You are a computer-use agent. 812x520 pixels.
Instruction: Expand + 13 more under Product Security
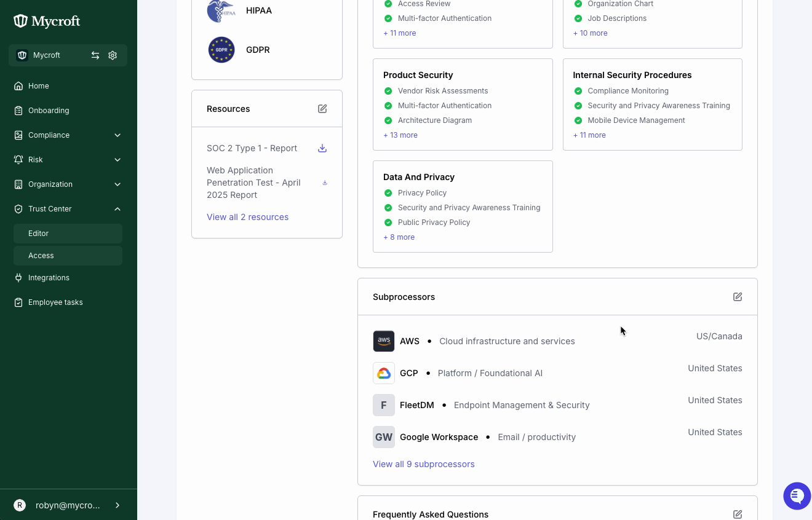coord(400,135)
